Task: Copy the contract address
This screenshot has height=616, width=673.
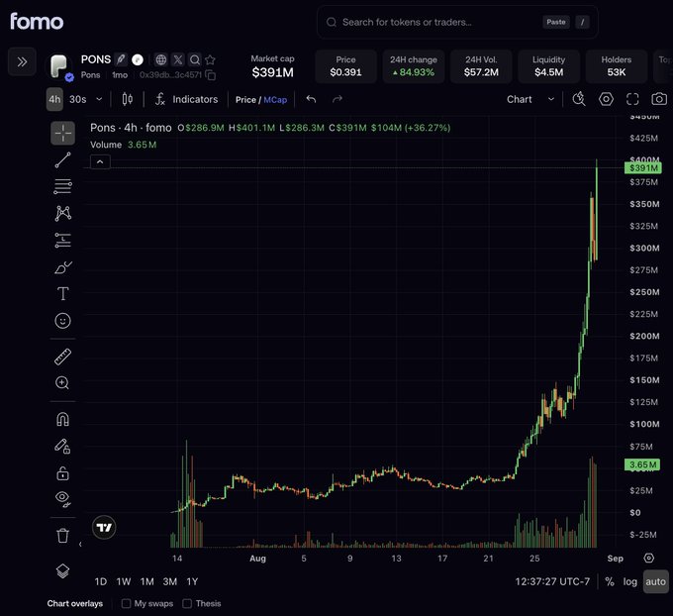Action: click(210, 75)
